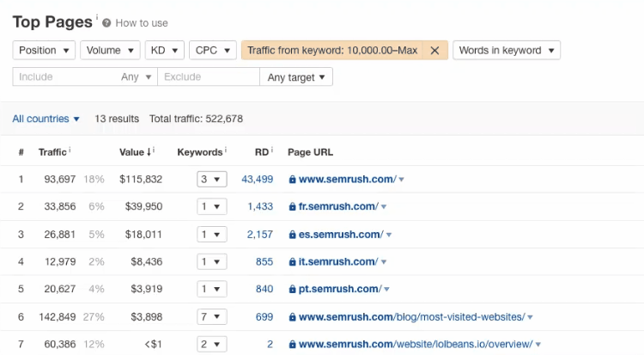Click the URL menu arrow after es.semrush.com/

(x=389, y=235)
